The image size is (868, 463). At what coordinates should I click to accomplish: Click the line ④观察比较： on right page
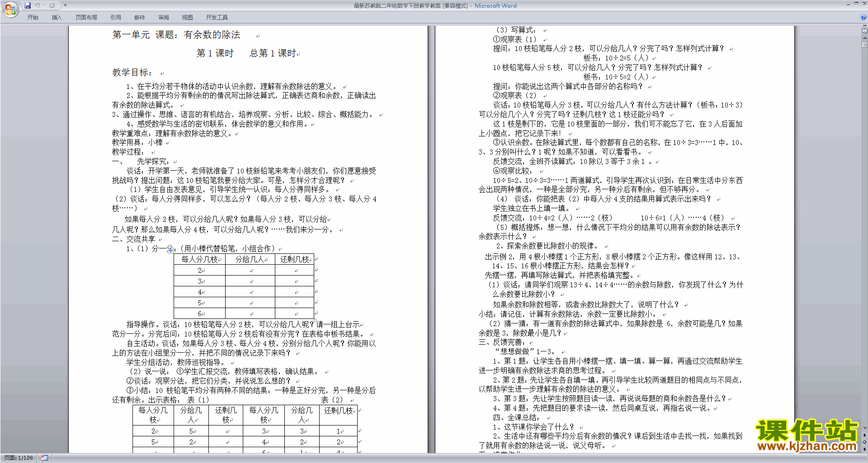pos(513,171)
